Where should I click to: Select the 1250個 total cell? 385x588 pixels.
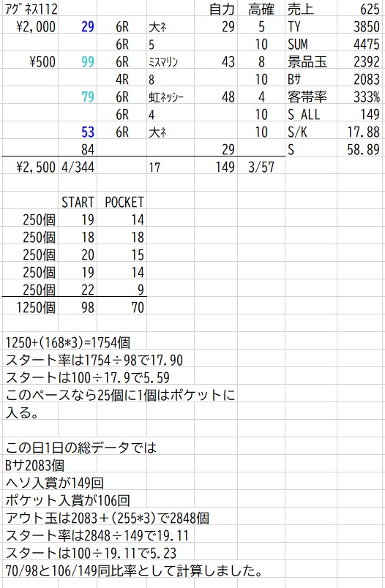coord(31,307)
